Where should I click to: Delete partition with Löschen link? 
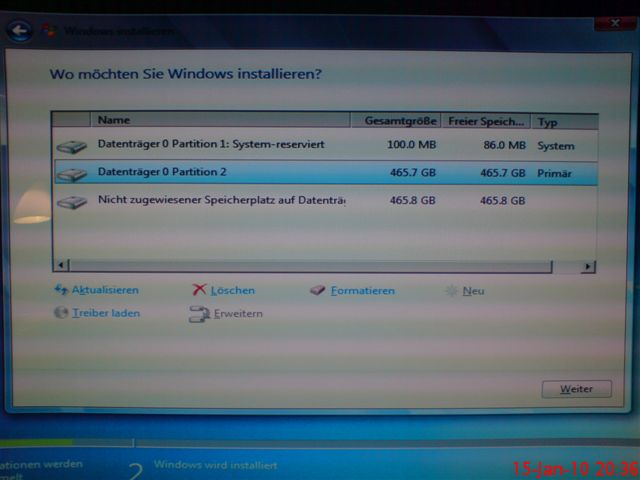click(x=233, y=290)
